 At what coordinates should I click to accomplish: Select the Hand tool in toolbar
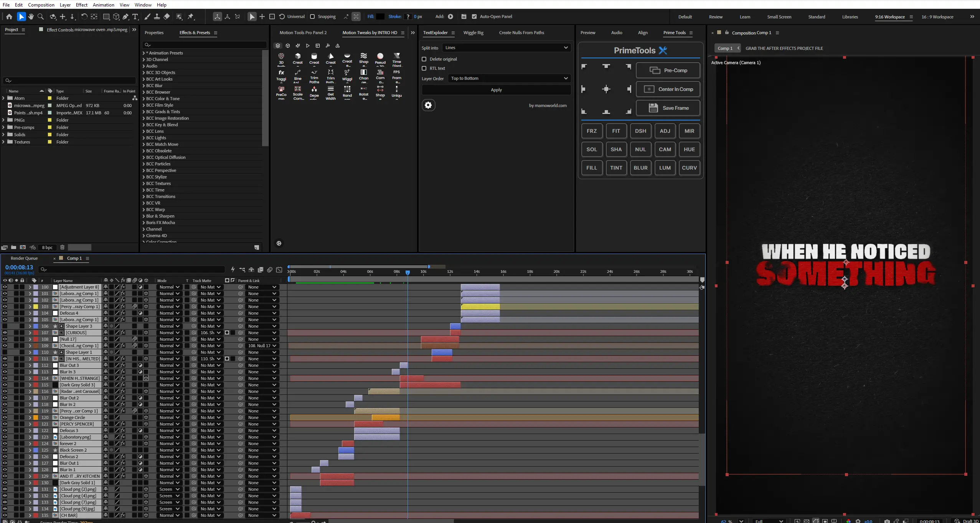pyautogui.click(x=31, y=16)
